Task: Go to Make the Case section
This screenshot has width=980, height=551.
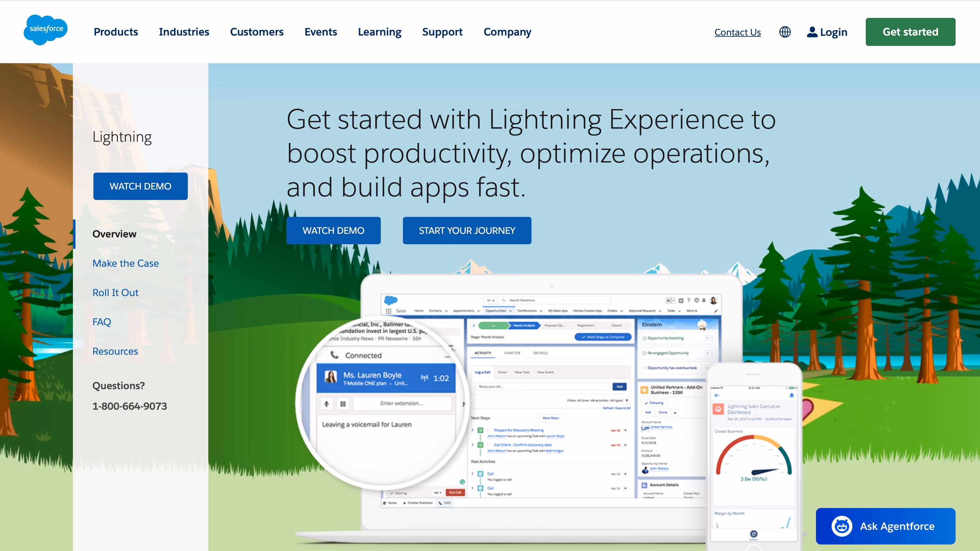Action: coord(126,263)
